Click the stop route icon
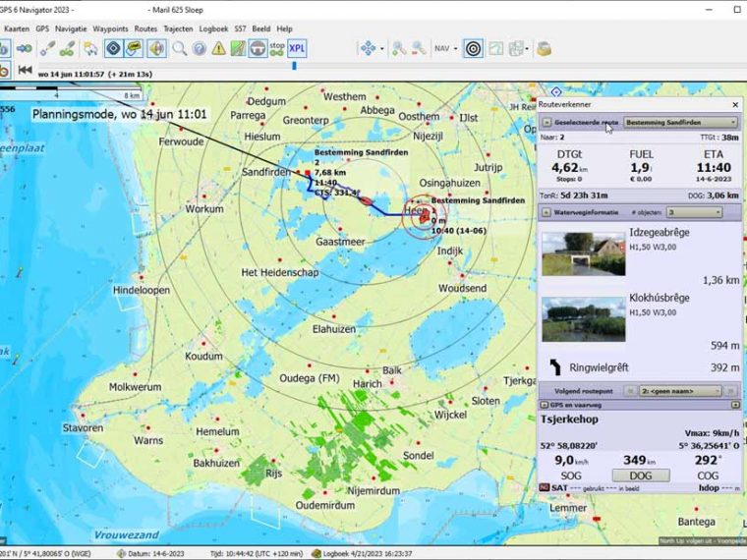 pyautogui.click(x=277, y=48)
